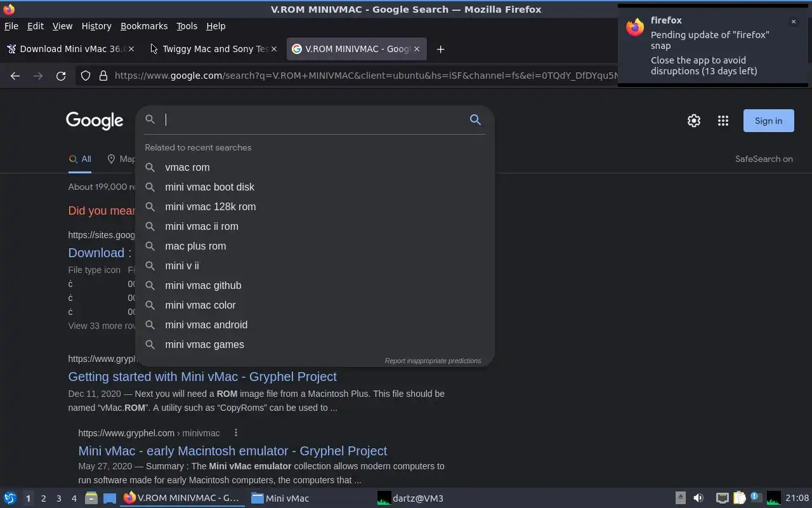The height and width of the screenshot is (508, 812).
Task: Open the Tools menu
Action: coord(187,26)
